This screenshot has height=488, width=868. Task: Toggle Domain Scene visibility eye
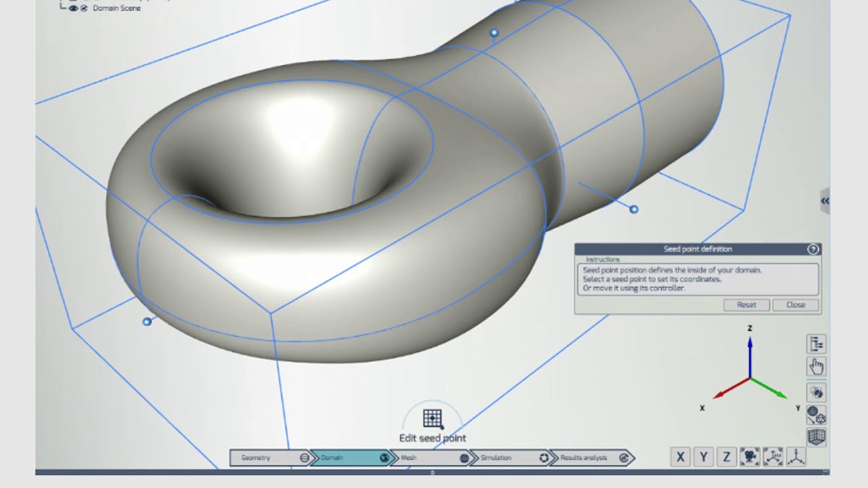click(73, 8)
